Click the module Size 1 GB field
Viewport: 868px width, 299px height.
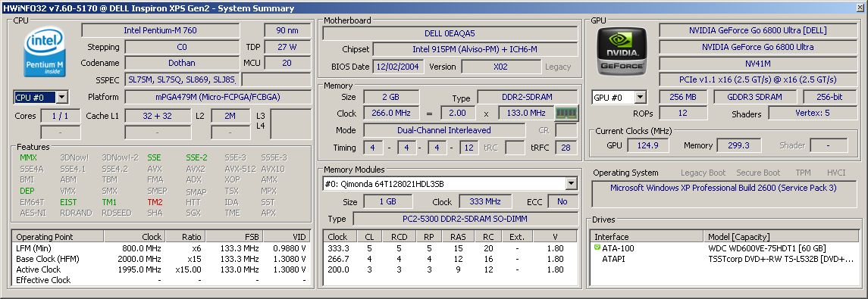(387, 201)
